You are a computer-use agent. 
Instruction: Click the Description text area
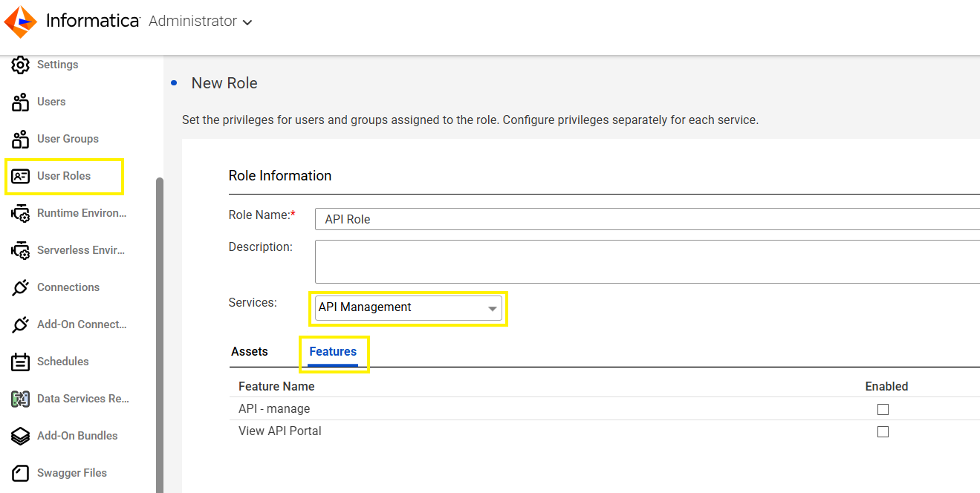(x=647, y=261)
